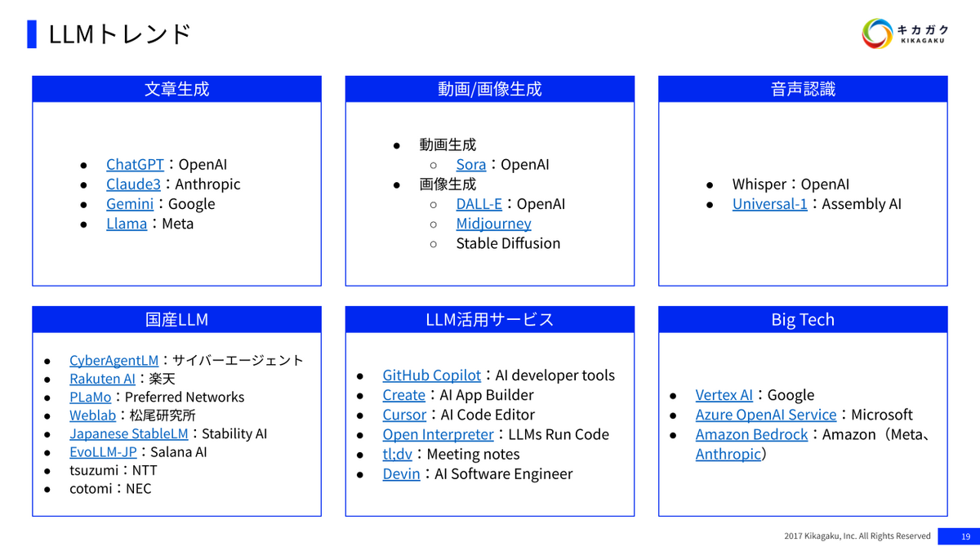Open the Claude3 link

click(133, 184)
